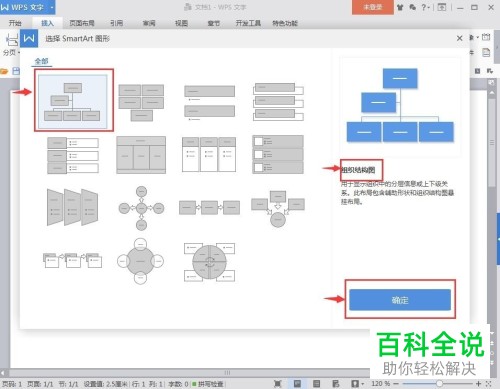The width and height of the screenshot is (500, 389).
Task: Click the open folder icon in quick toolbar
Action: (x=4, y=71)
